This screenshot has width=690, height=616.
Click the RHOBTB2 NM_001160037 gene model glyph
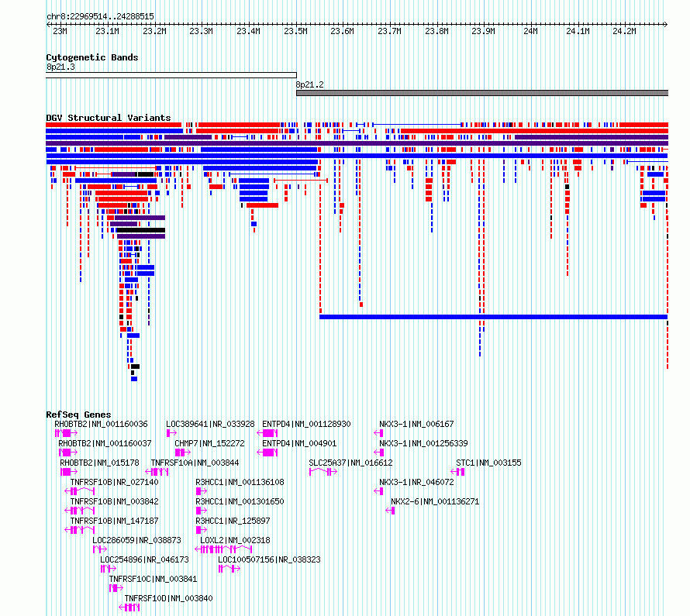68,453
